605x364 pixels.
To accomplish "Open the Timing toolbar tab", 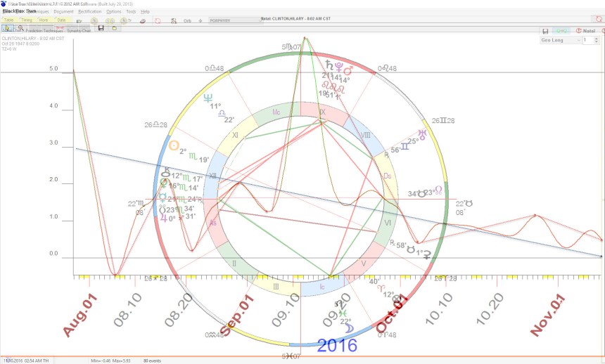I will coord(26,20).
